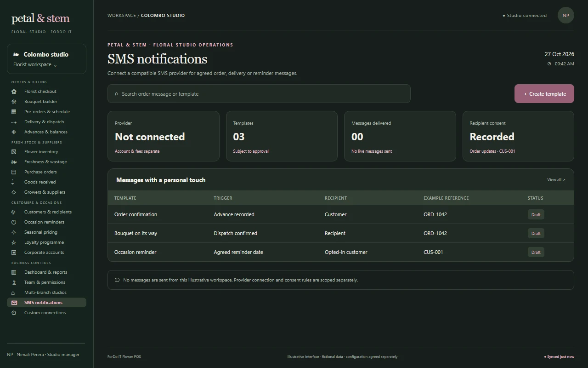Open Florist checkout icon in sidebar
The width and height of the screenshot is (588, 368).
coord(14,92)
